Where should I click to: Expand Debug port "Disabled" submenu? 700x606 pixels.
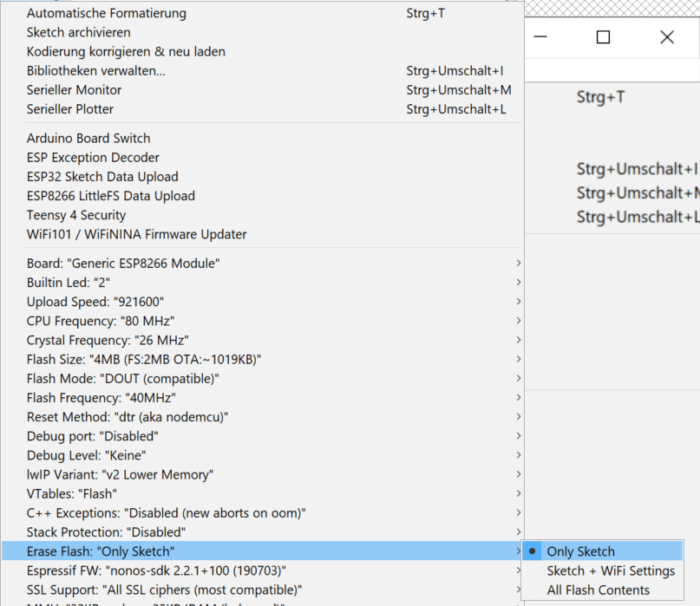coord(93,436)
